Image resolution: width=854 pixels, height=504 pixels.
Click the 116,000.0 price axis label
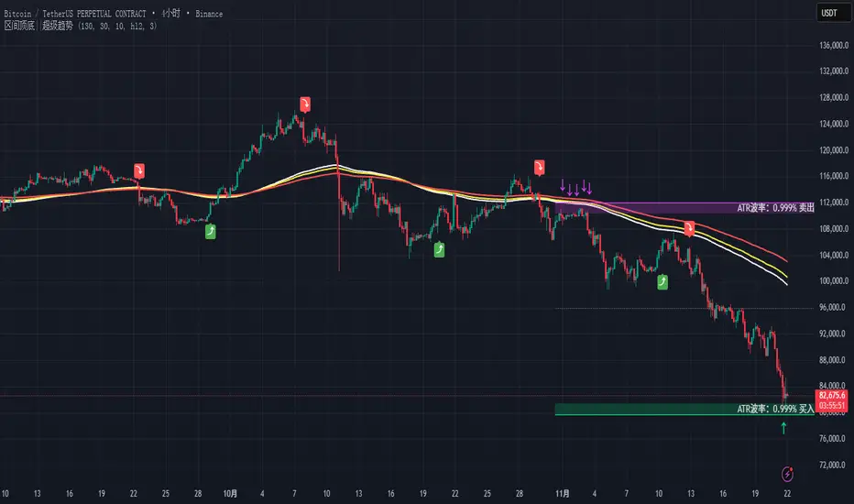pos(834,176)
